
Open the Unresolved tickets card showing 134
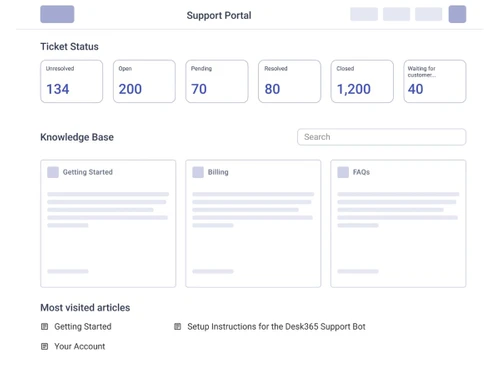[x=72, y=81]
